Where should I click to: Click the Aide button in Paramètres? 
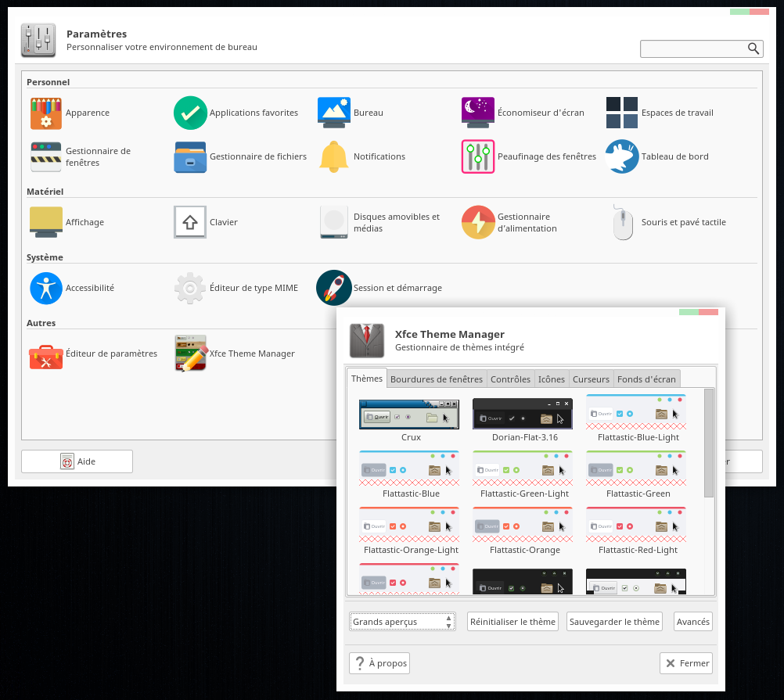pos(77,461)
